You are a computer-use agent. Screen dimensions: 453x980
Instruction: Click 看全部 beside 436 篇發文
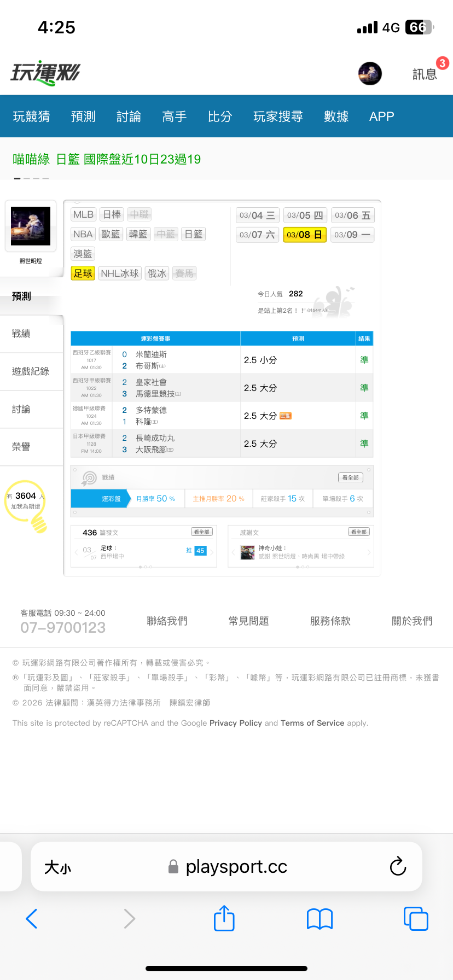[202, 532]
